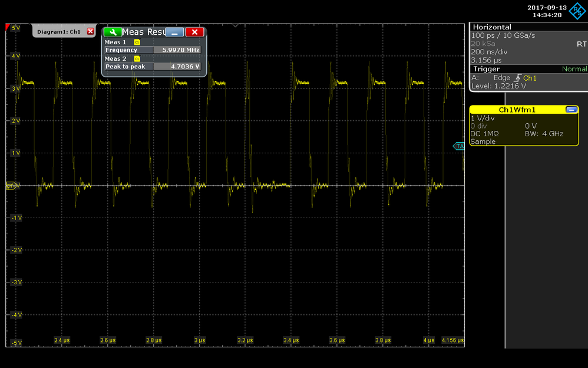Close the Meas Results box
The image size is (588, 368).
point(194,32)
